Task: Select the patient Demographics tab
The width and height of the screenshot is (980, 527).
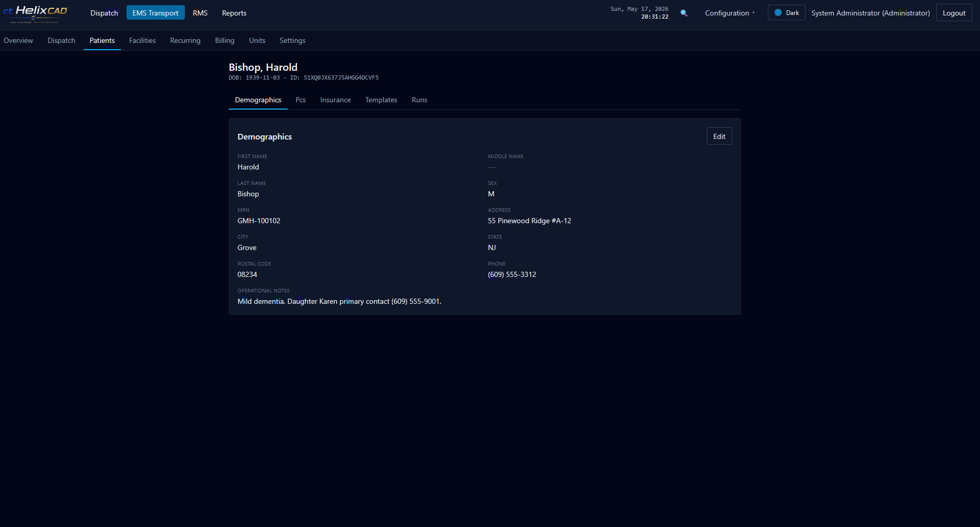Action: (x=258, y=100)
